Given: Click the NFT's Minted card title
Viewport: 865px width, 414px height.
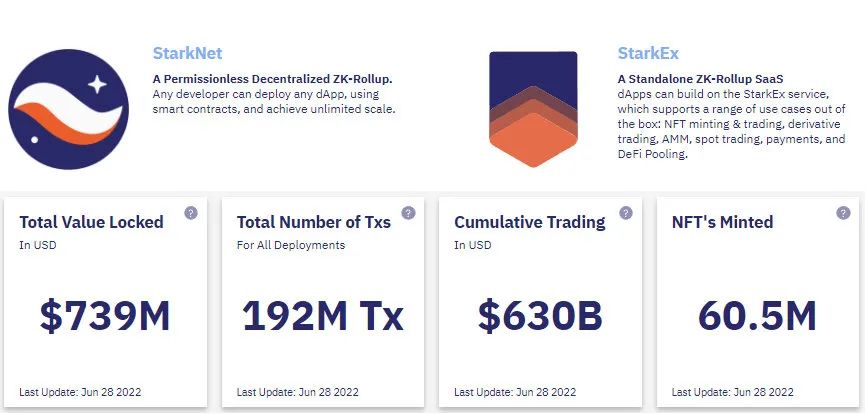Looking at the screenshot, I should point(722,222).
